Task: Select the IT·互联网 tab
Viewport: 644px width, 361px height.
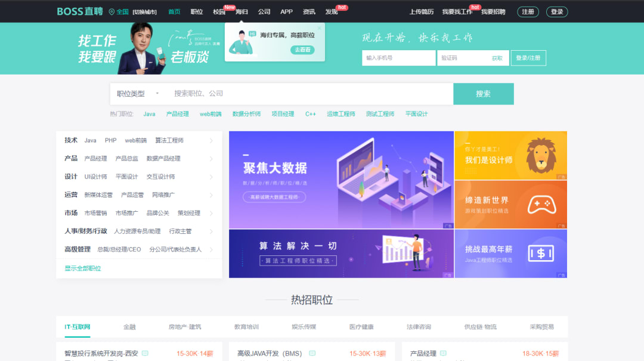Action: (x=77, y=327)
